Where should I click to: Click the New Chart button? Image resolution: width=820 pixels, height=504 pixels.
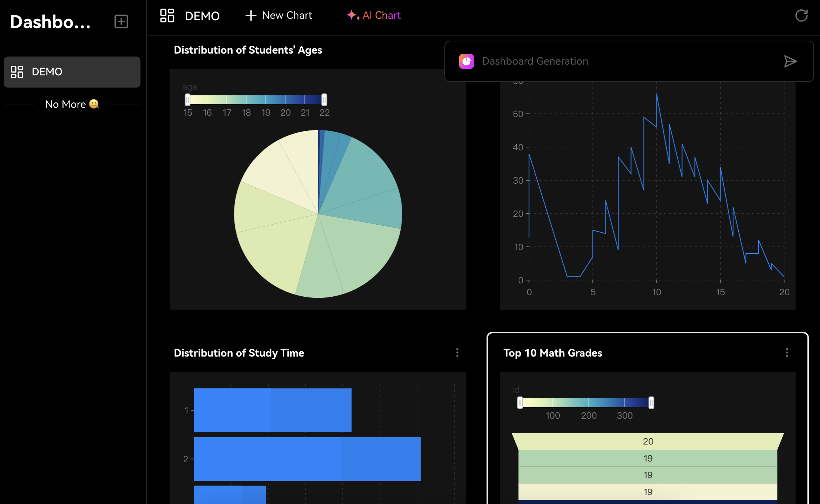pos(279,16)
